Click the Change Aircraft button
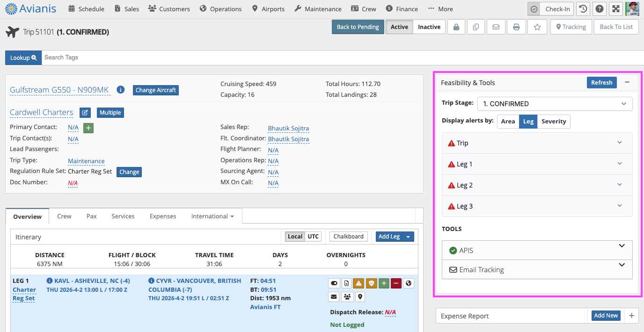This screenshot has height=332, width=644. [x=156, y=90]
